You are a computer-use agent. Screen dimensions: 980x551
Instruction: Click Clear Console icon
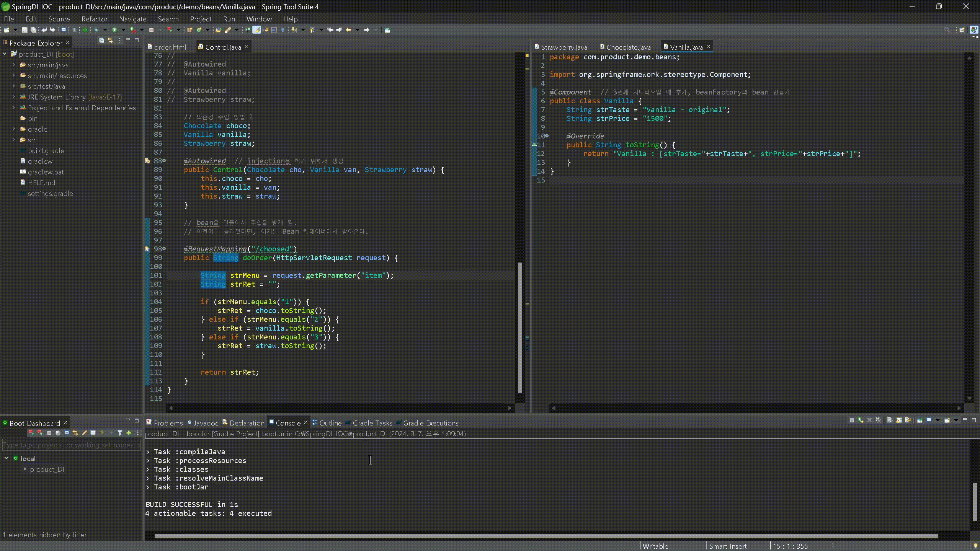890,420
